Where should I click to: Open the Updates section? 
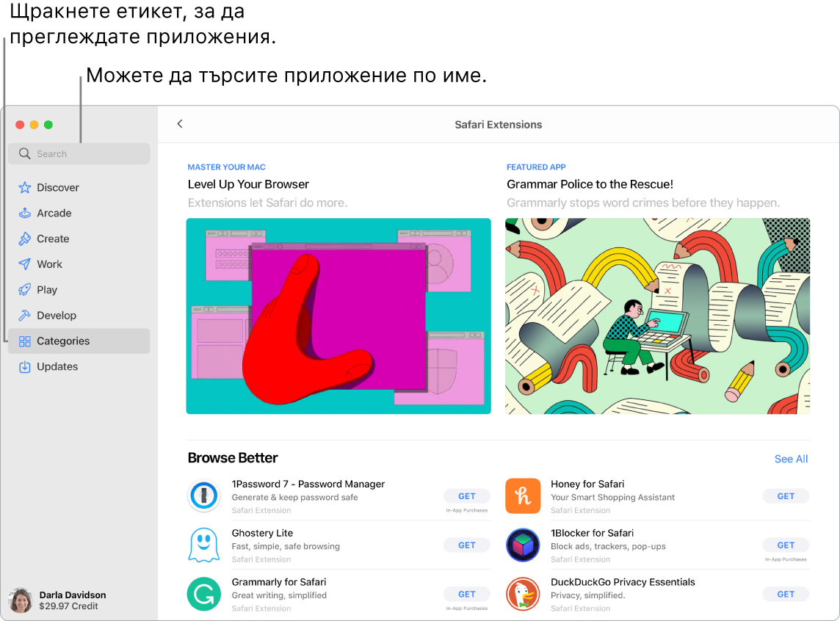55,366
